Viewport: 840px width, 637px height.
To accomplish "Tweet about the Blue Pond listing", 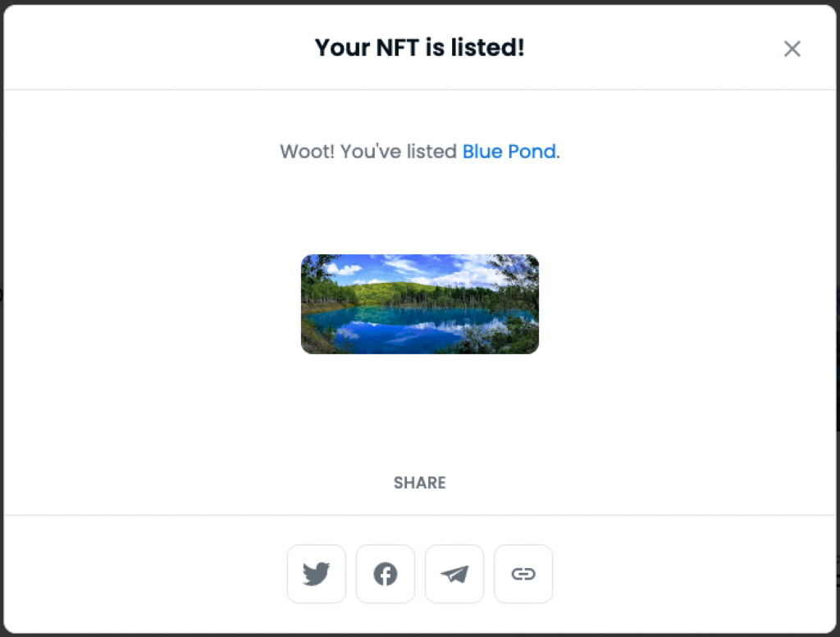I will coord(316,574).
